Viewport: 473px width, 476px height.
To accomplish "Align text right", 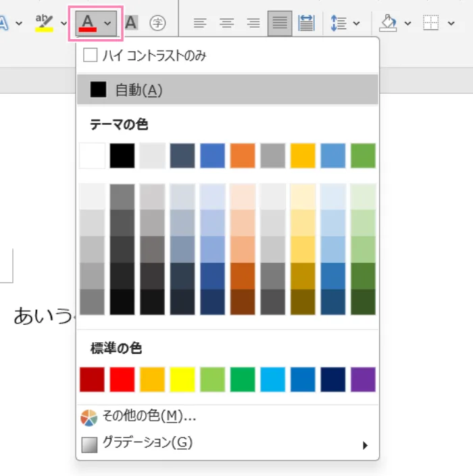I will coord(253,23).
